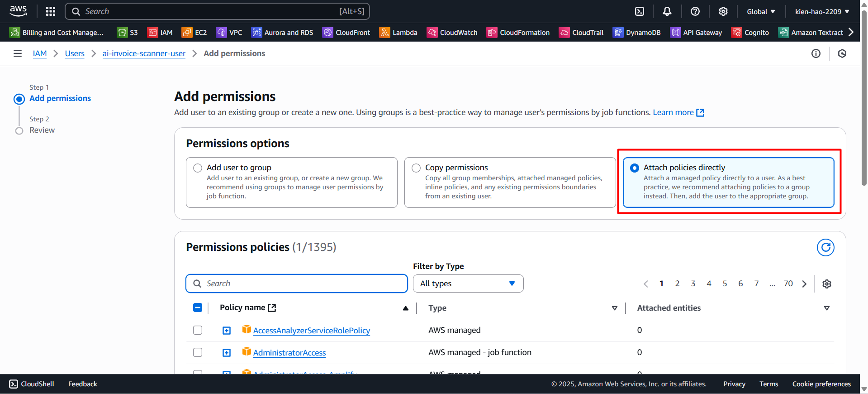The height and width of the screenshot is (394, 868).
Task: Click the AWS logo home icon
Action: click(18, 11)
